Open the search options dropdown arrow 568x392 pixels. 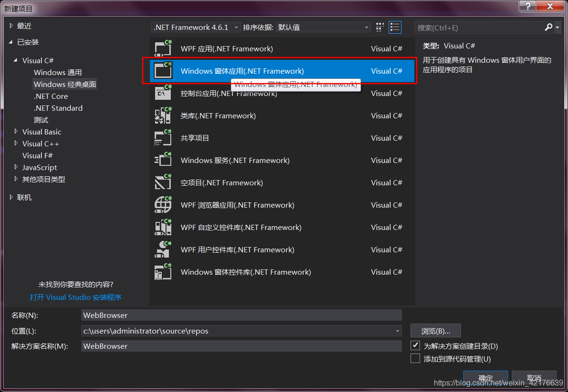point(557,28)
